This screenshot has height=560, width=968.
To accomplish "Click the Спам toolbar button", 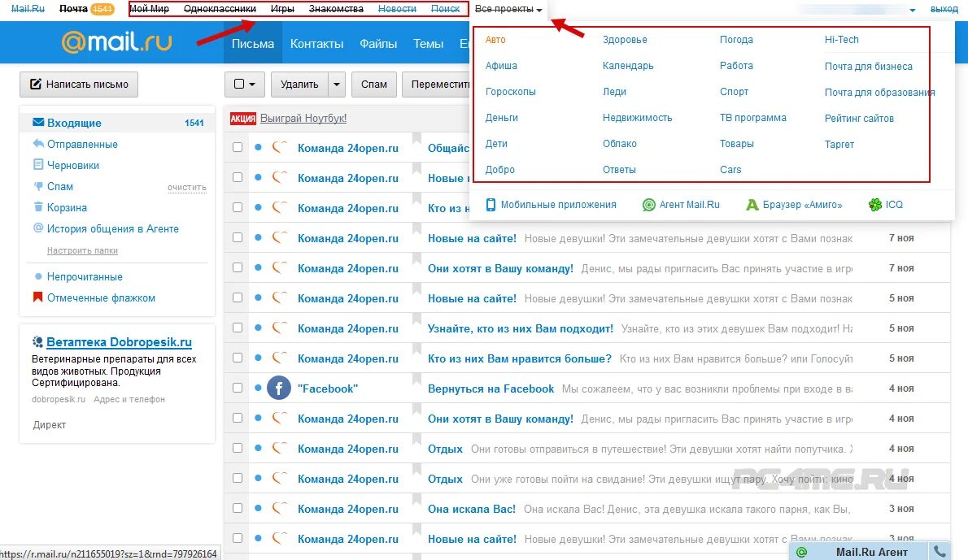I will click(x=374, y=85).
